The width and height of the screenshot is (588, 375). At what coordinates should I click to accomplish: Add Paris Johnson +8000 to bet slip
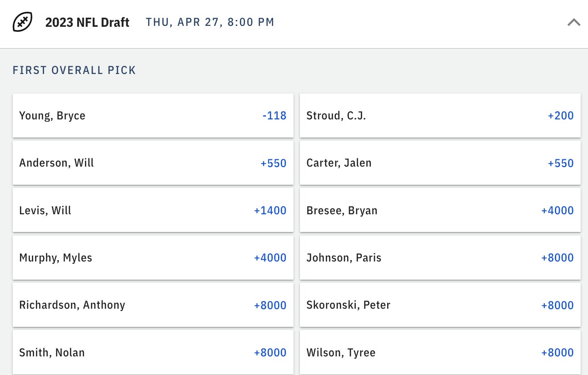tap(440, 258)
